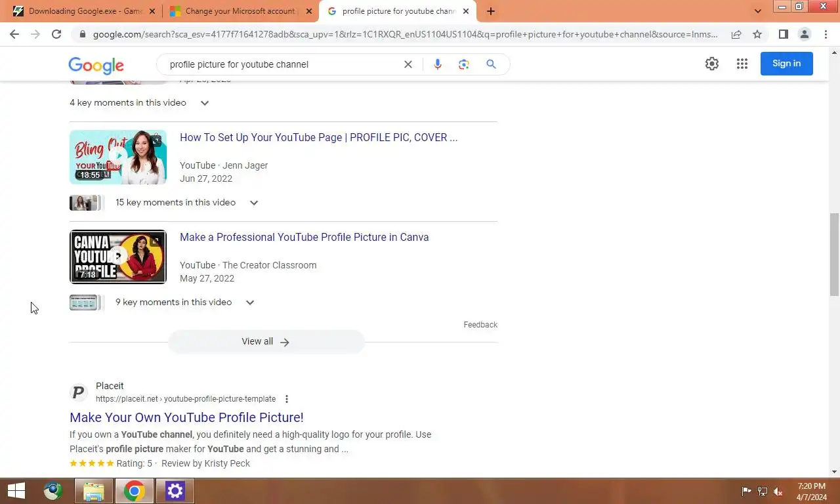Play Bling Out Your YouTube video thumbnail
Viewport: 840px width, 504px height.
point(118,157)
